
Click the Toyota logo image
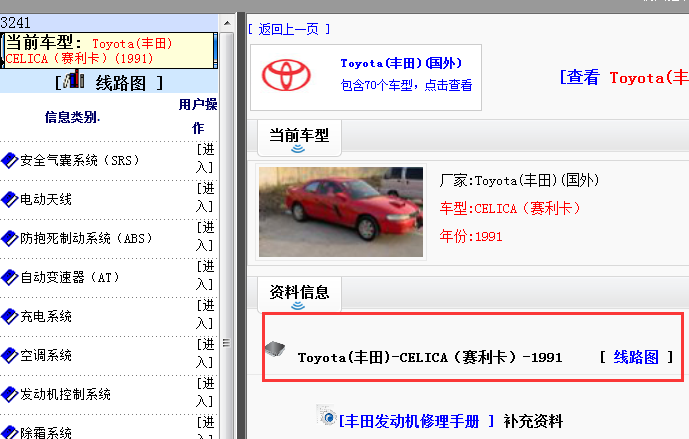[286, 75]
